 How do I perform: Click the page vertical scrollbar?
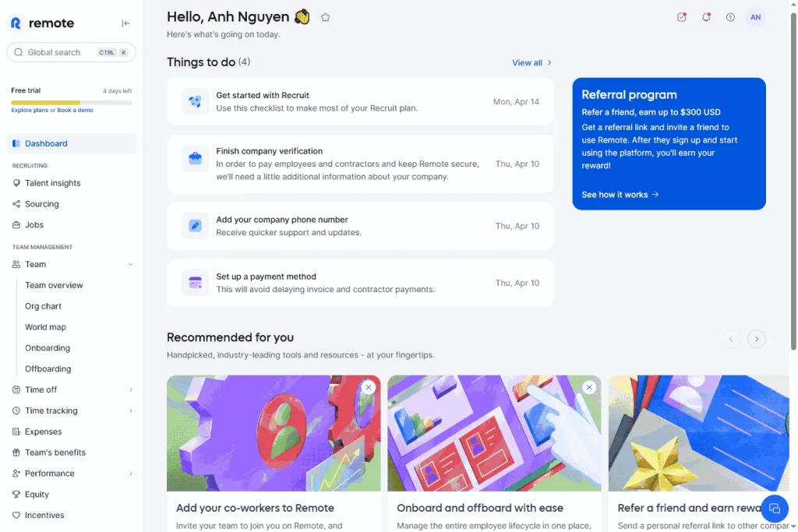click(793, 181)
